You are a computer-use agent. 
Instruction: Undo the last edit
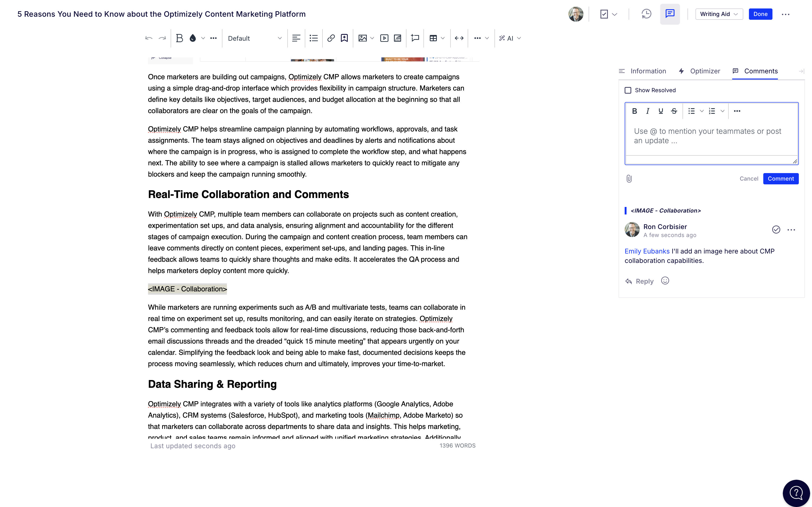click(149, 38)
